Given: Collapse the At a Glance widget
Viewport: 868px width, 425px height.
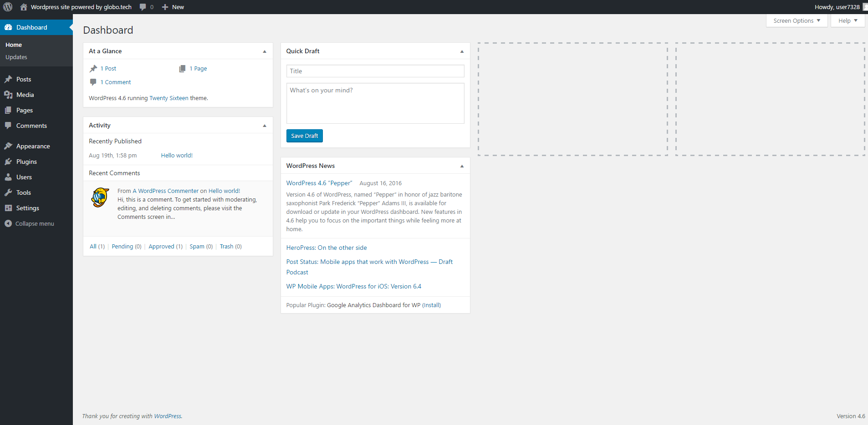Looking at the screenshot, I should pos(265,51).
